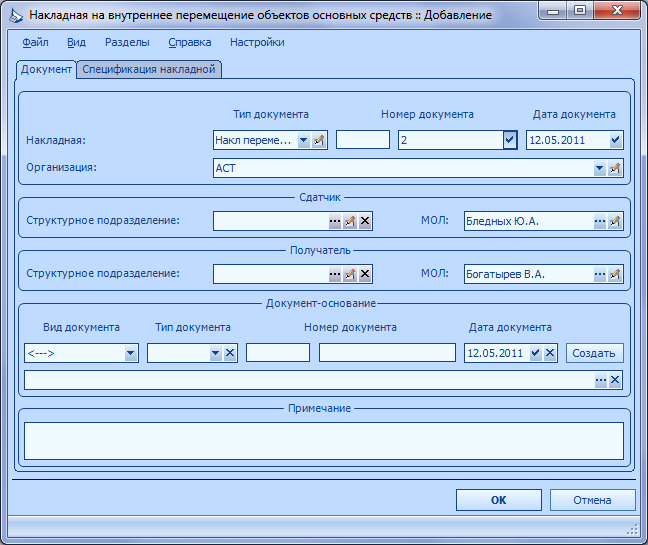The height and width of the screenshot is (545, 648).
Task: Open ellipsis lookup for Сдатчик structural subdivision
Action: [x=335, y=221]
